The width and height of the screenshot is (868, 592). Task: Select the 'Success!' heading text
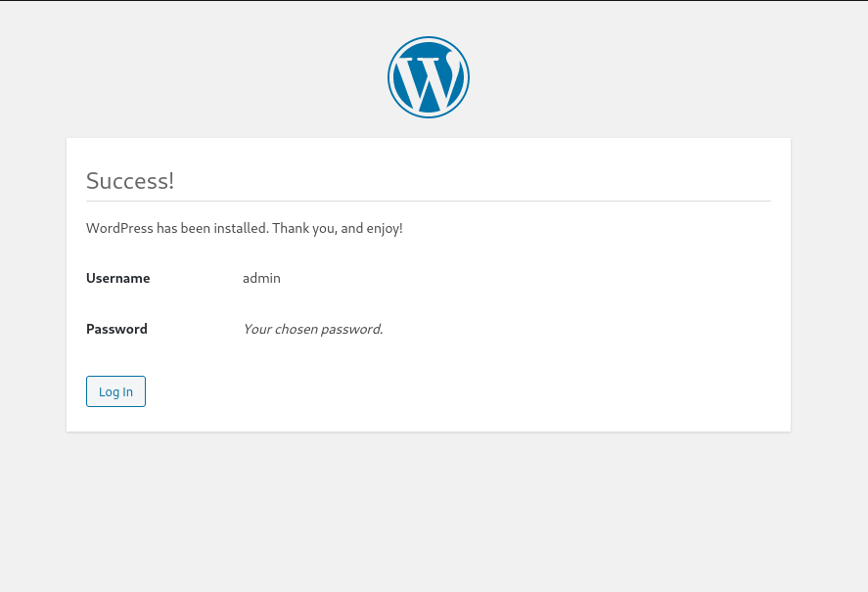tap(130, 181)
